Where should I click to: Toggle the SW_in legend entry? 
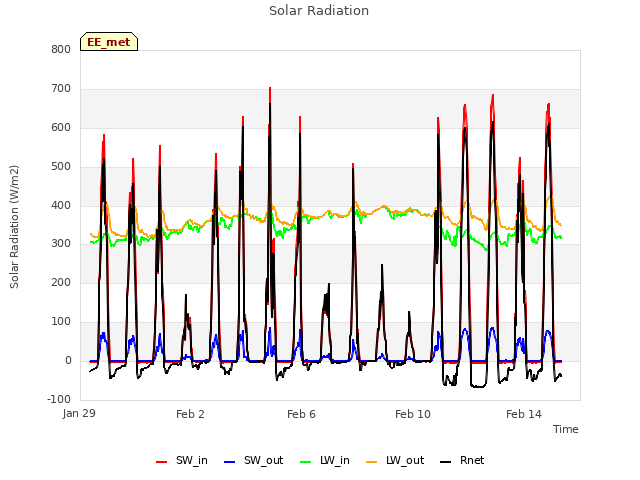pos(182,460)
